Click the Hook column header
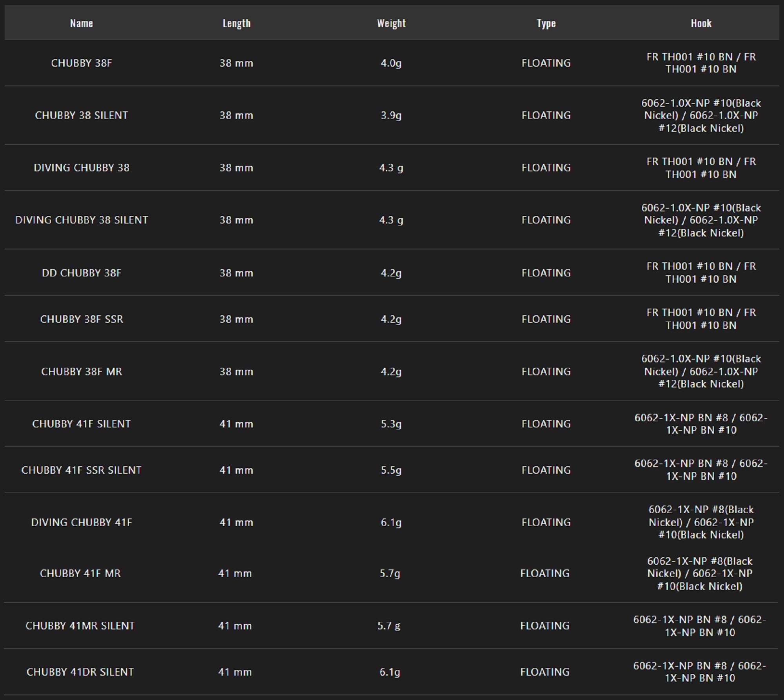 pyautogui.click(x=701, y=24)
